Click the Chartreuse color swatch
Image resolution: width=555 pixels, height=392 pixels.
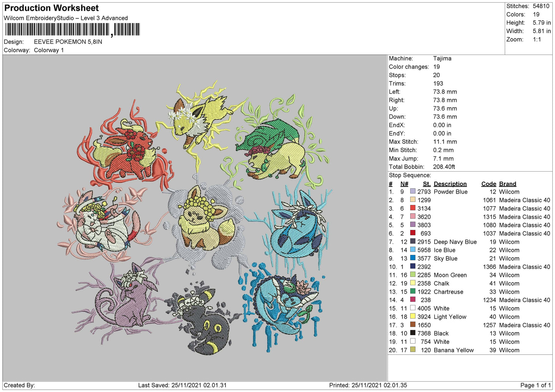point(413,291)
